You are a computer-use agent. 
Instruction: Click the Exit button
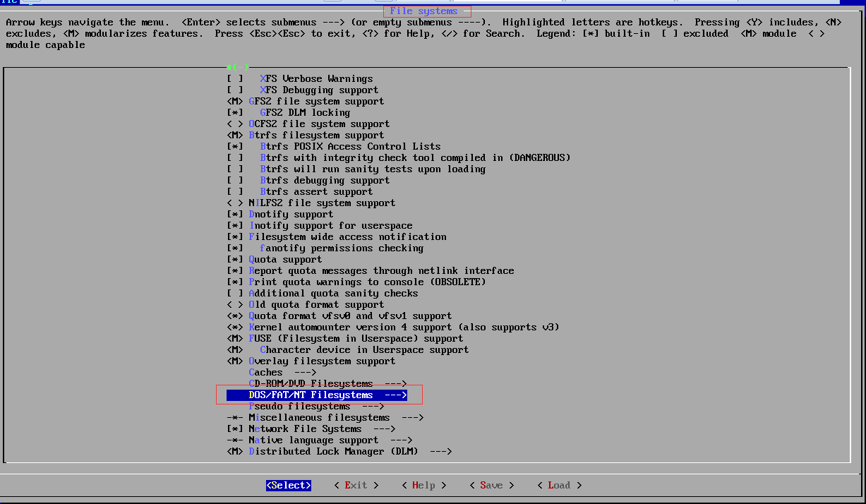356,485
